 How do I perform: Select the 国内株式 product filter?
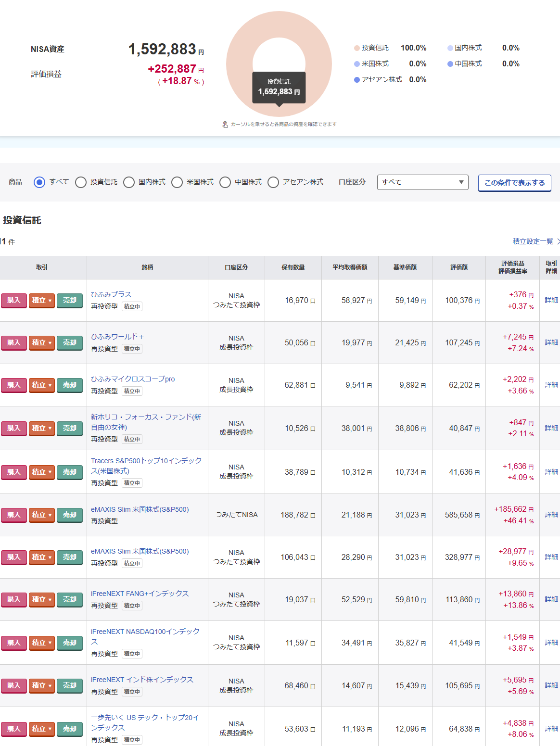click(x=129, y=182)
